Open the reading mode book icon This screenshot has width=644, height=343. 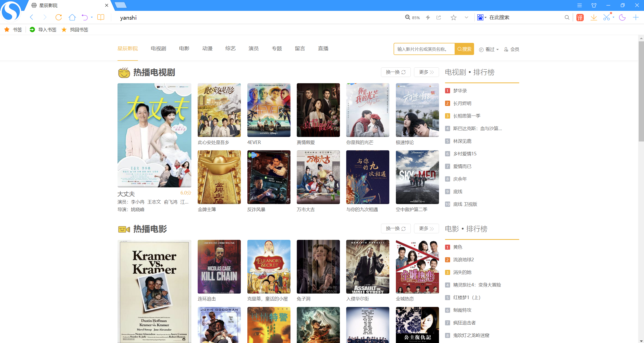click(x=101, y=17)
